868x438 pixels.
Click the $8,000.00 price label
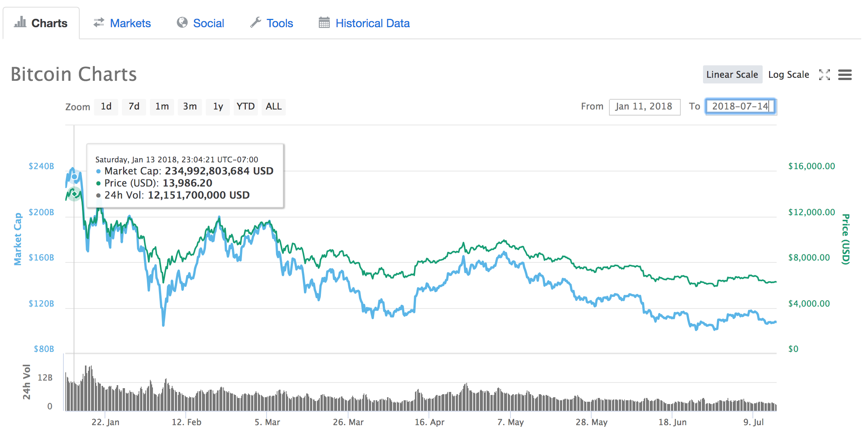pos(809,258)
